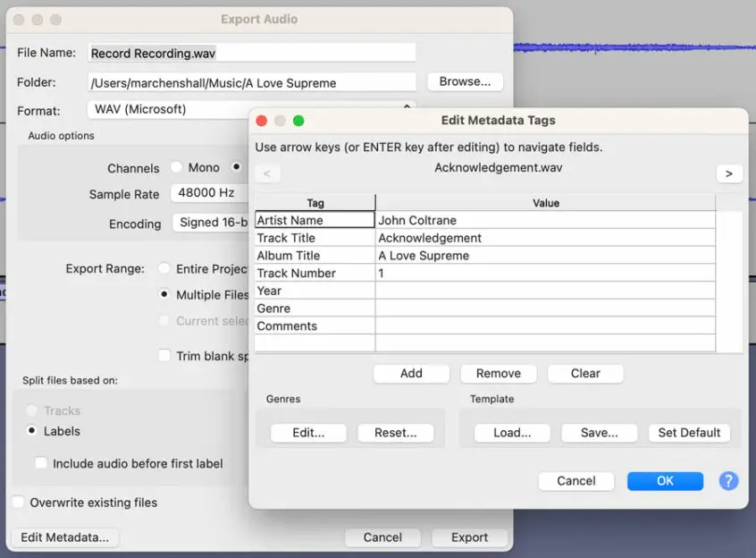Edit the Genres list
The height and width of the screenshot is (558, 756).
307,432
